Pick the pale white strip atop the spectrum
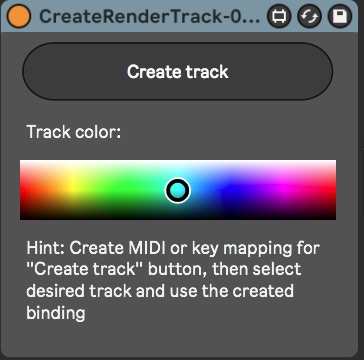364x360 pixels. click(178, 162)
